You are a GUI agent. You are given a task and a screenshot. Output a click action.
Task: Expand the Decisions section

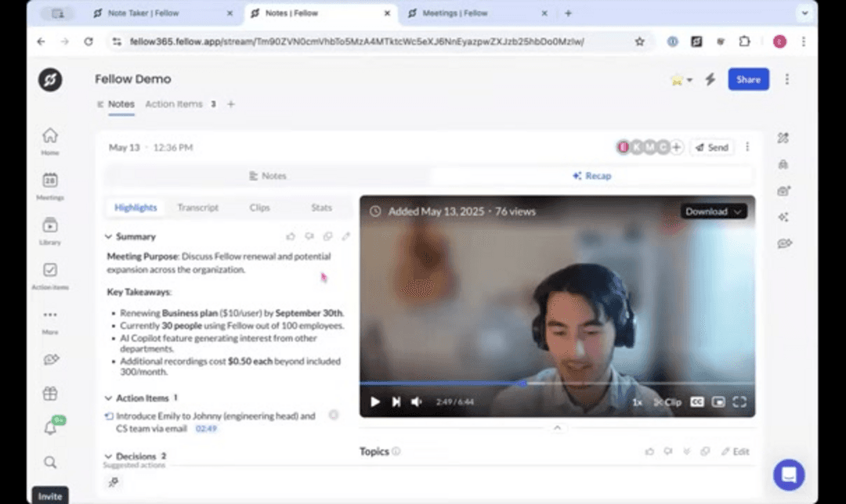(108, 455)
